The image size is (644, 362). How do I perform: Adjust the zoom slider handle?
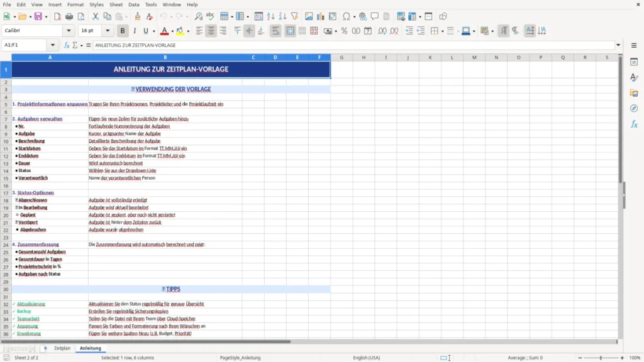601,358
